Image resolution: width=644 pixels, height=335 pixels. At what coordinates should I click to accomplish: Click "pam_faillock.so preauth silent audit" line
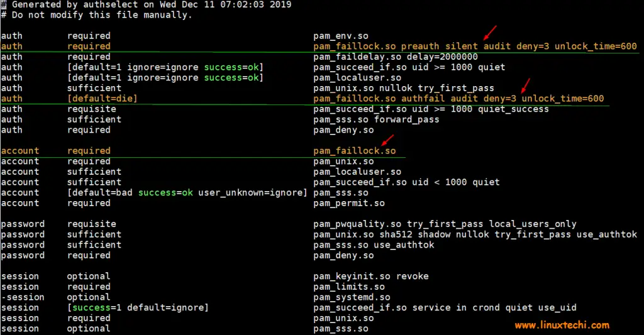(475, 47)
